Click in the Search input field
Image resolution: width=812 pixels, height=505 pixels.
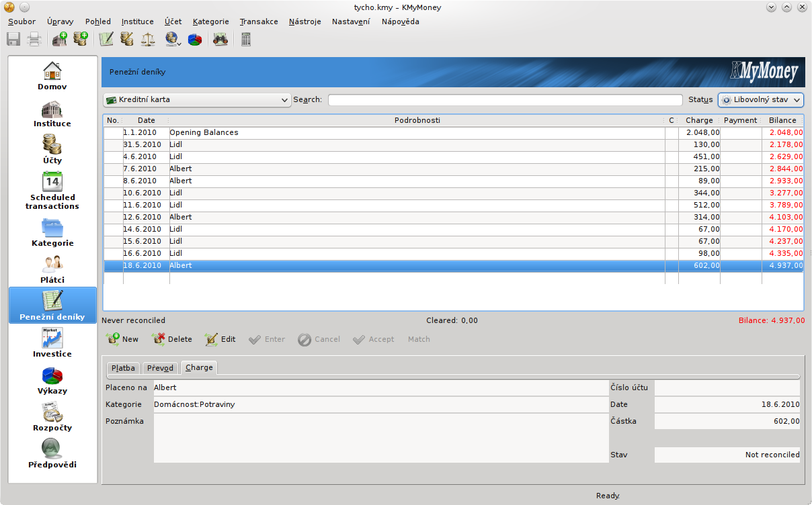505,99
